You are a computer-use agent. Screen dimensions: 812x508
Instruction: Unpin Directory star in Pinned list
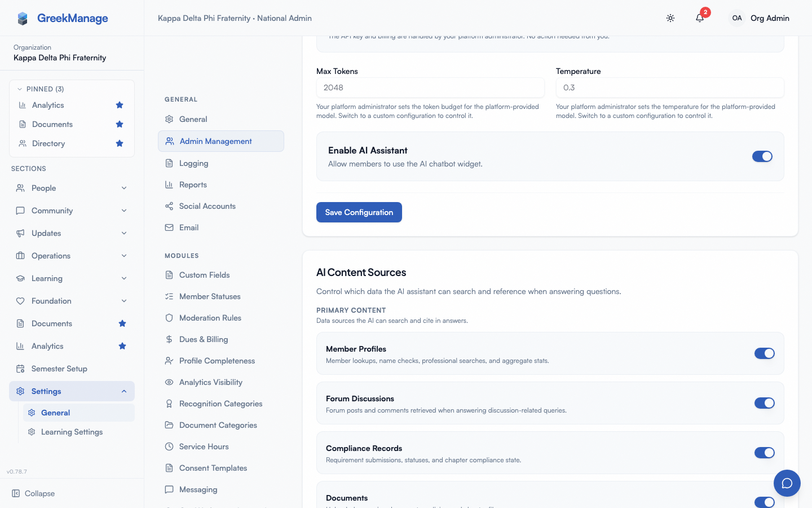[120, 143]
